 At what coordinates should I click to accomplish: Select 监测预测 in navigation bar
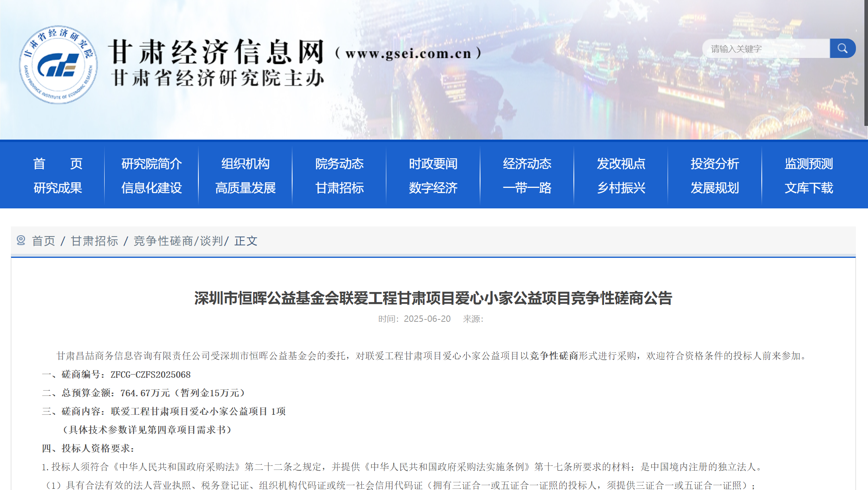click(809, 164)
